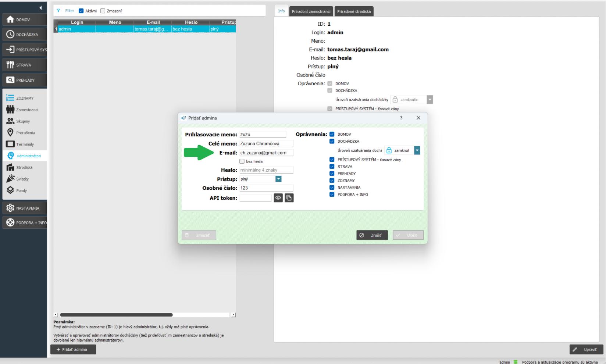Image resolution: width=606 pixels, height=364 pixels.
Task: Switch to Priradené strediská tab
Action: (x=354, y=11)
